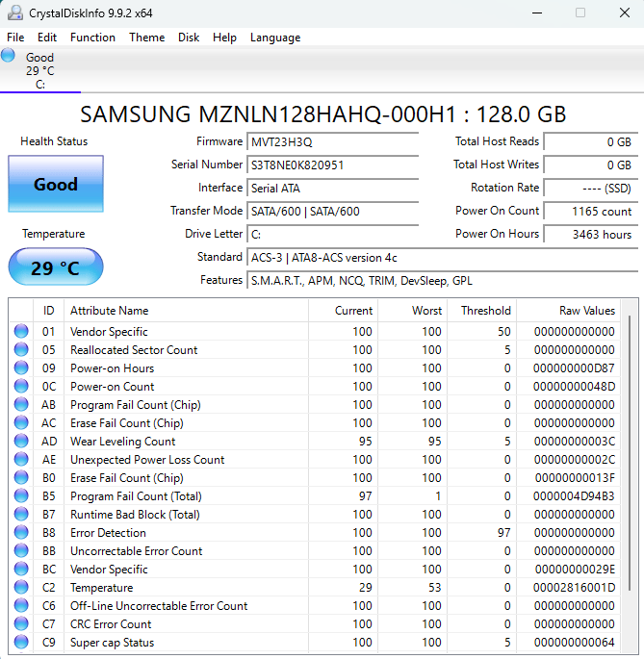The image size is (644, 659).
Task: Click the ID column header
Action: click(48, 311)
